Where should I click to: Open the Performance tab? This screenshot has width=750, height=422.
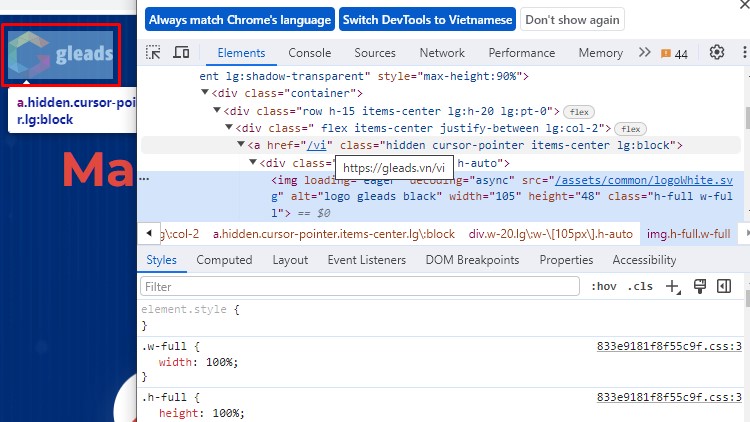522,53
